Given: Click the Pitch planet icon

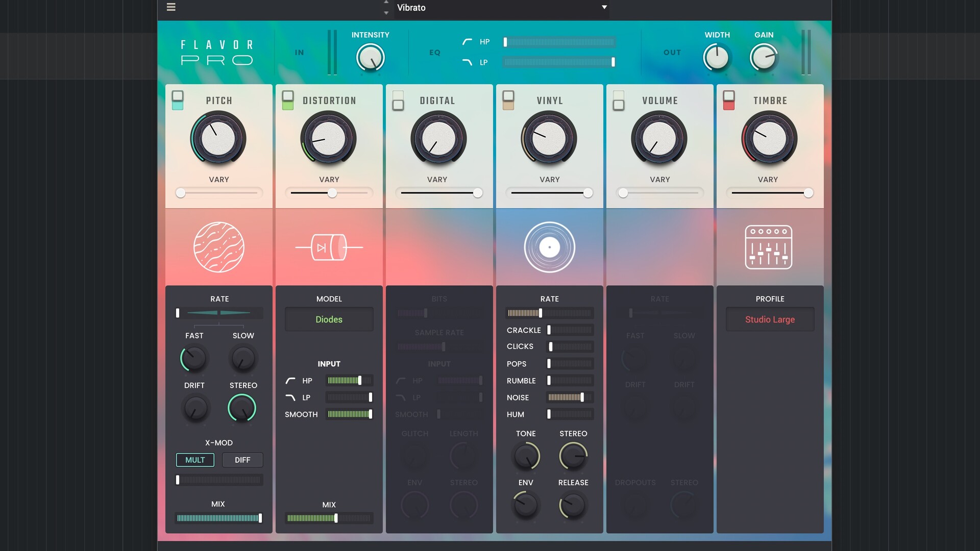Looking at the screenshot, I should (219, 247).
